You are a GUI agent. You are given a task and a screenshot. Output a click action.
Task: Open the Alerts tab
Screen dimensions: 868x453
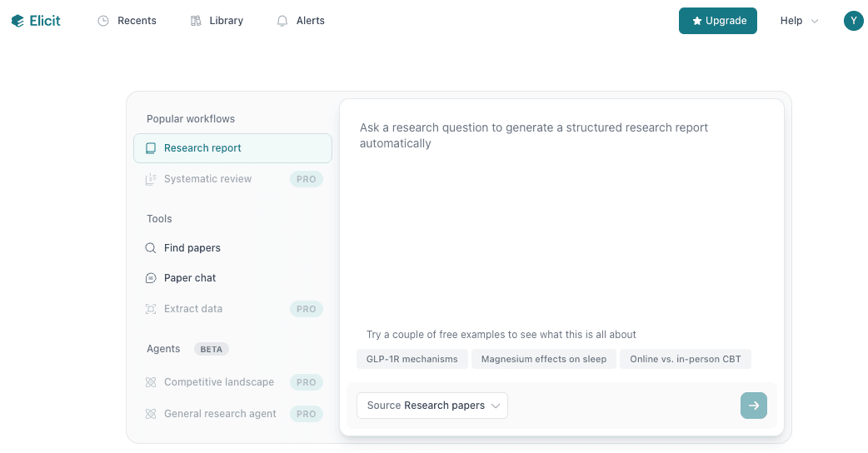coord(301,21)
